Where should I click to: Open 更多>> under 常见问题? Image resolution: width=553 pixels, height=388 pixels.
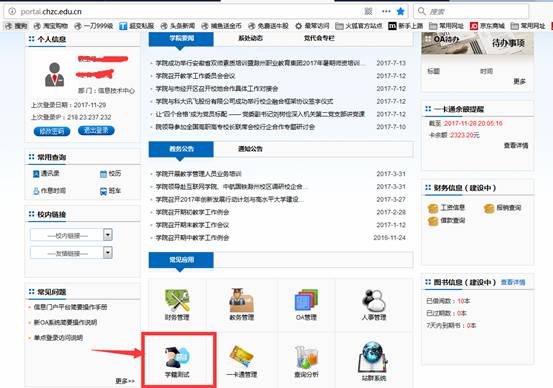[x=125, y=381]
